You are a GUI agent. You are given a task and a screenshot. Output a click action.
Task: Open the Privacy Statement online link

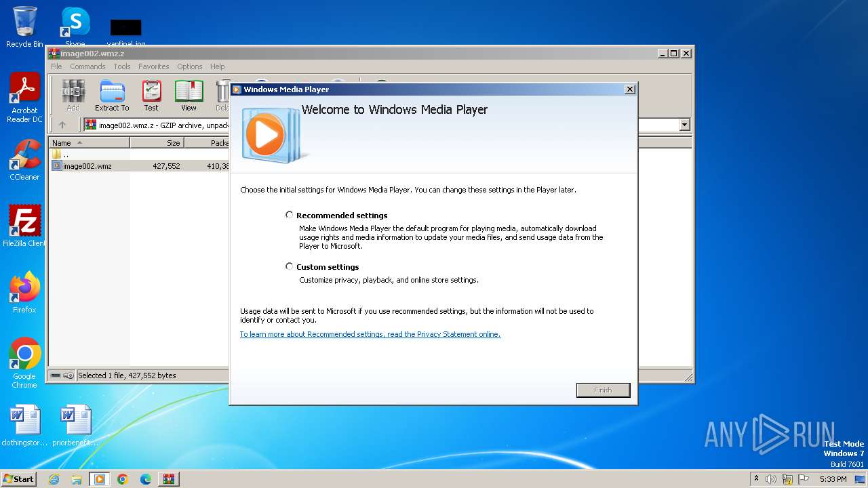coord(370,334)
